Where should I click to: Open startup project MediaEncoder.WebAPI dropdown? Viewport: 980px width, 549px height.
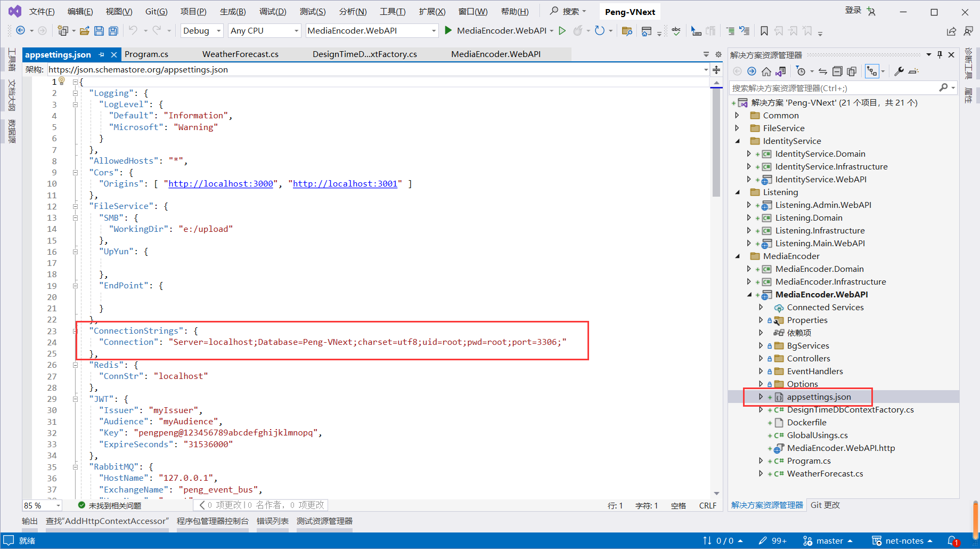[x=372, y=31]
